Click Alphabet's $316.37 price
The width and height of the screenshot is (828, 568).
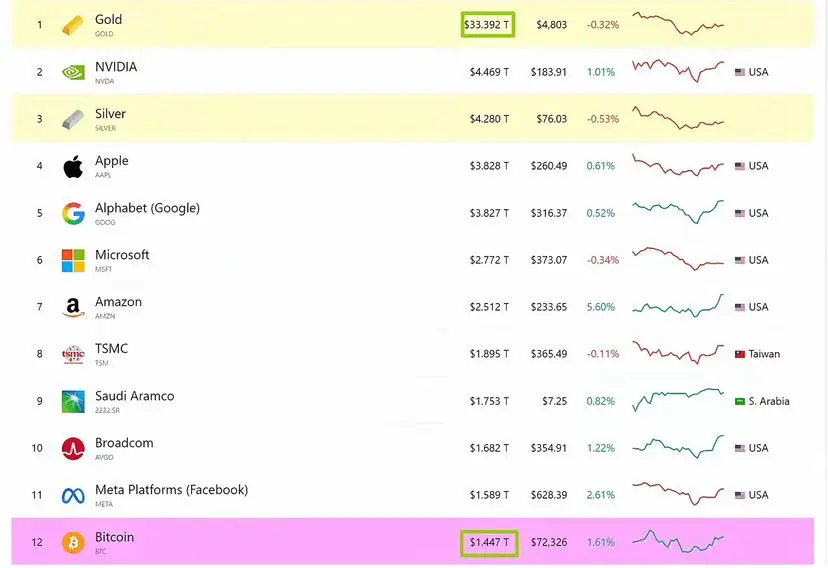coord(549,213)
